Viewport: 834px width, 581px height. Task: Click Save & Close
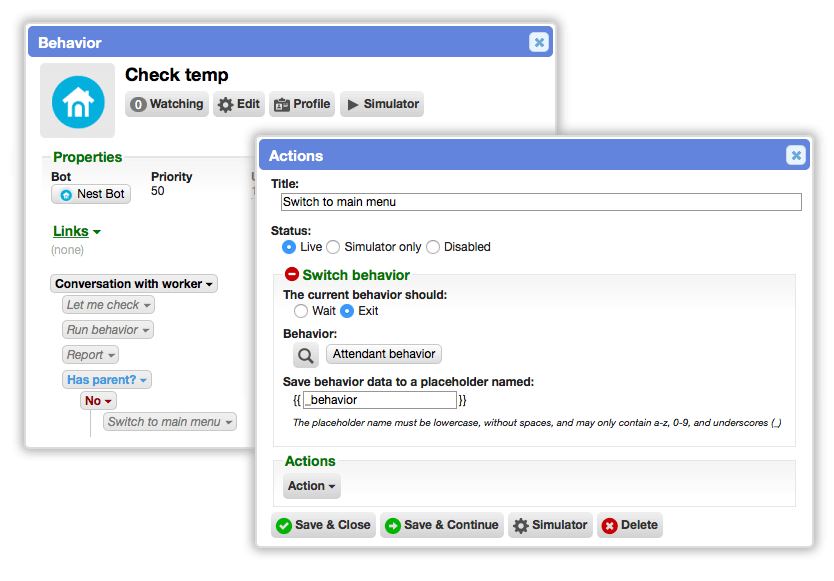(x=323, y=525)
